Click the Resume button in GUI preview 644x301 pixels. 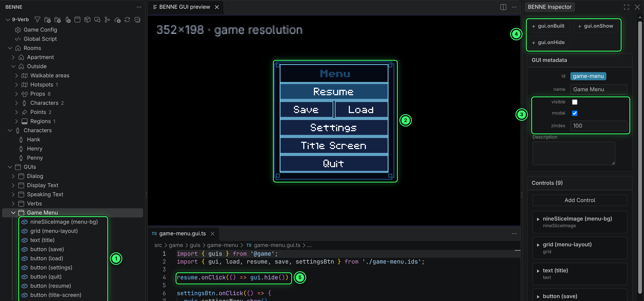[x=334, y=91]
